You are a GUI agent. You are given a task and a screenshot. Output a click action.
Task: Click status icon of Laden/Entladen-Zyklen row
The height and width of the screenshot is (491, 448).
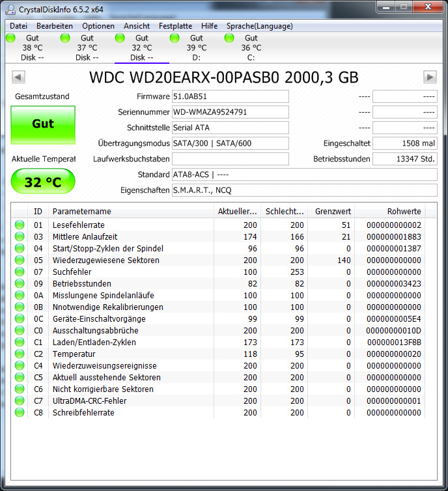(20, 342)
